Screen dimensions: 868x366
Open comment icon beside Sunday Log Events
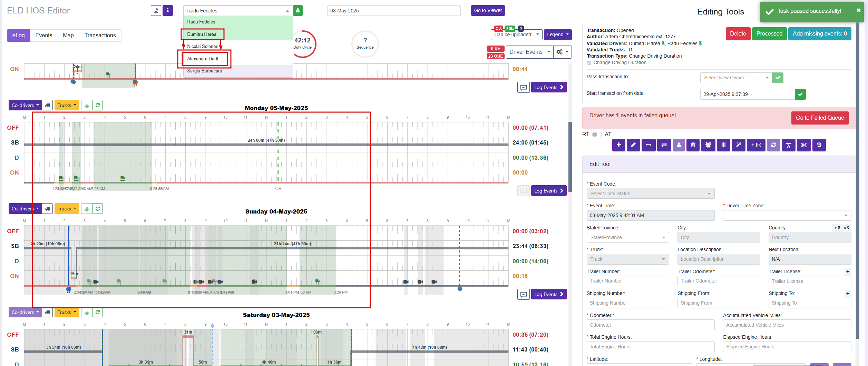(x=524, y=294)
